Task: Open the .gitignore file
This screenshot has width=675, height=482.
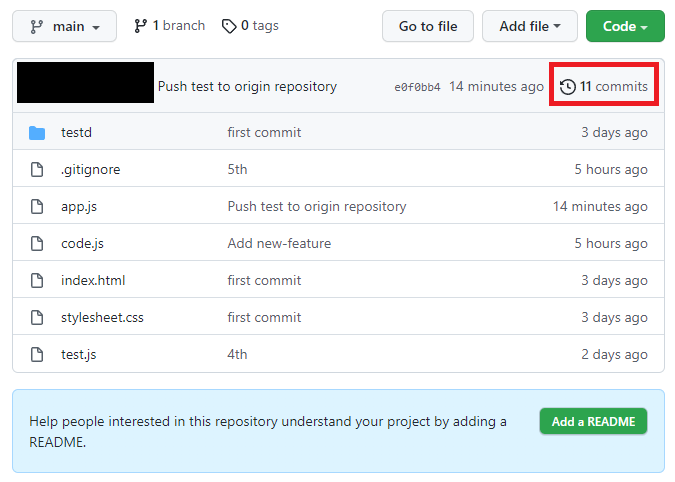Action: [x=90, y=170]
